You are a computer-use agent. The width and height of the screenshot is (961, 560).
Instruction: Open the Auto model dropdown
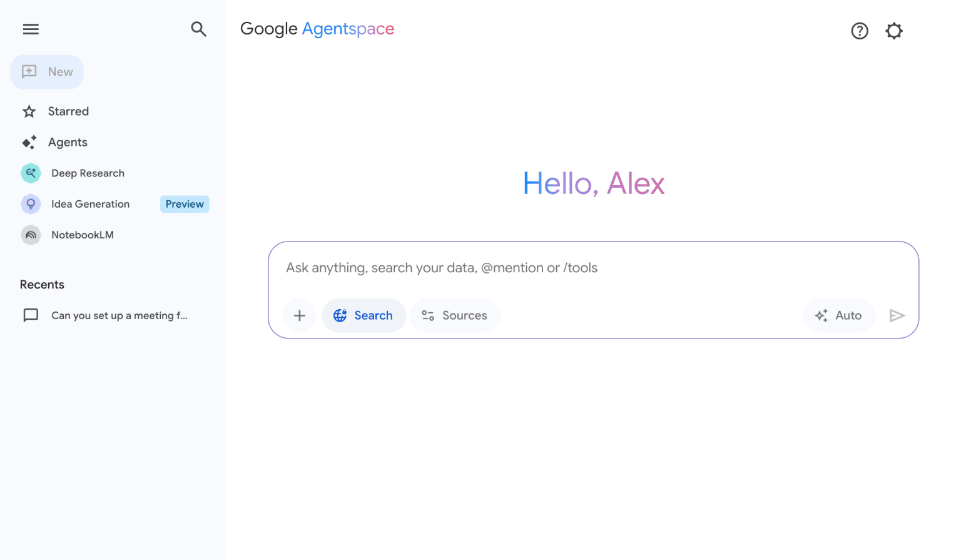tap(838, 315)
